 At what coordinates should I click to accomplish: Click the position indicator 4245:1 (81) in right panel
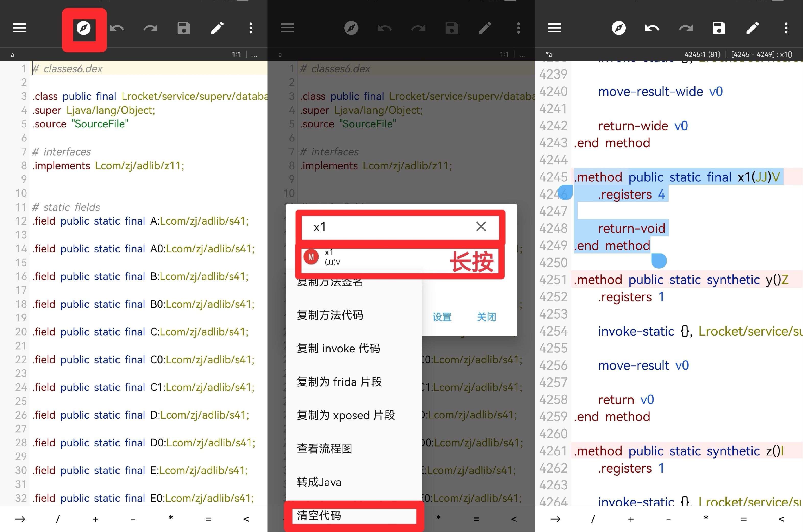(702, 54)
